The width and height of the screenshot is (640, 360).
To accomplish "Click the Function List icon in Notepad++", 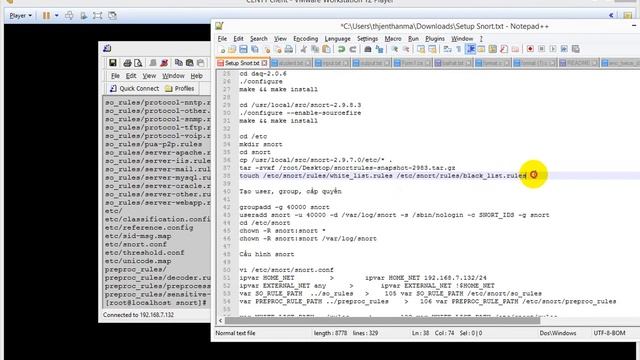I will tap(504, 49).
